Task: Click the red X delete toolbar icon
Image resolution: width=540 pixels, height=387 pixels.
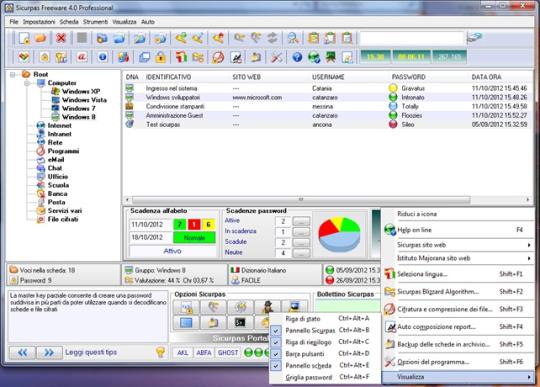Action: coord(61,38)
